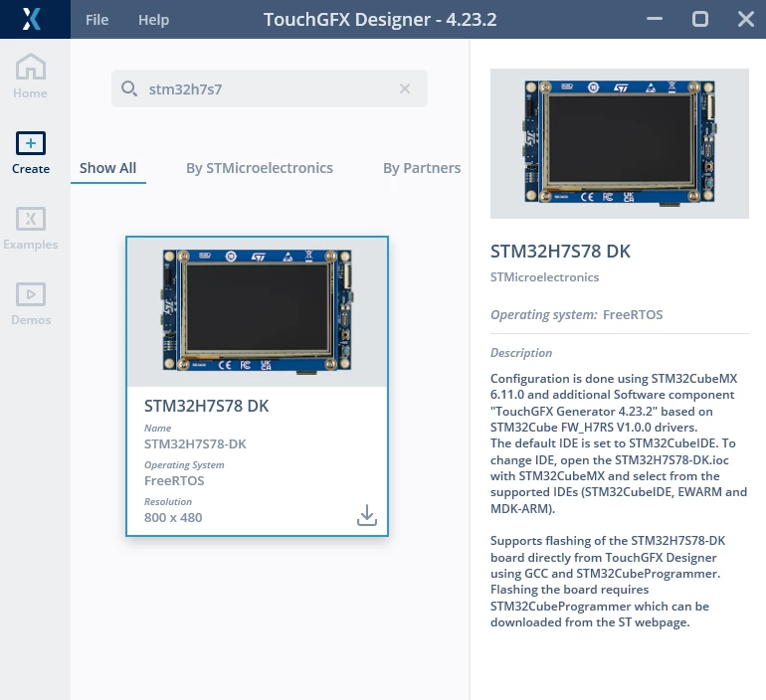The image size is (766, 700).
Task: Minimize the TouchGFX Designer window
Action: coord(655,20)
